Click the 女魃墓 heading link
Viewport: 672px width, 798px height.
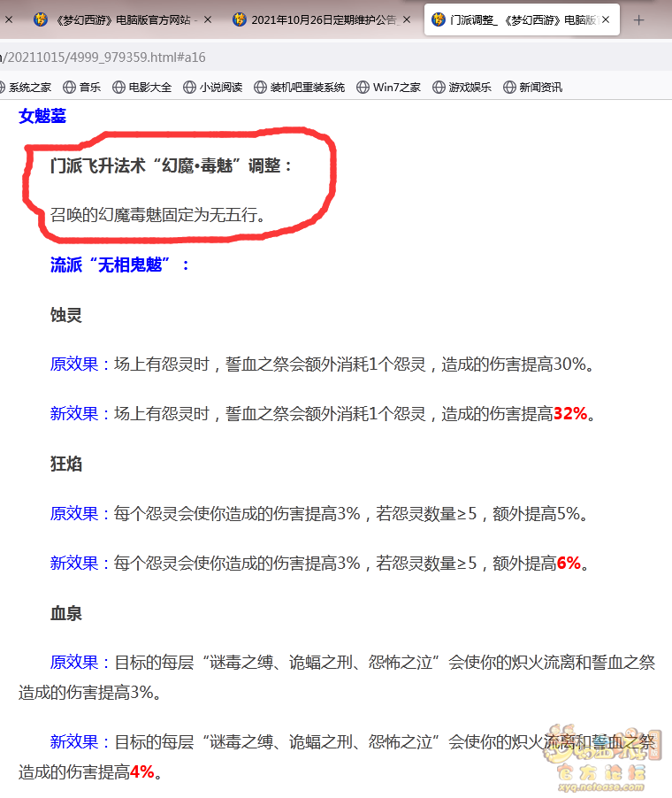(x=42, y=115)
